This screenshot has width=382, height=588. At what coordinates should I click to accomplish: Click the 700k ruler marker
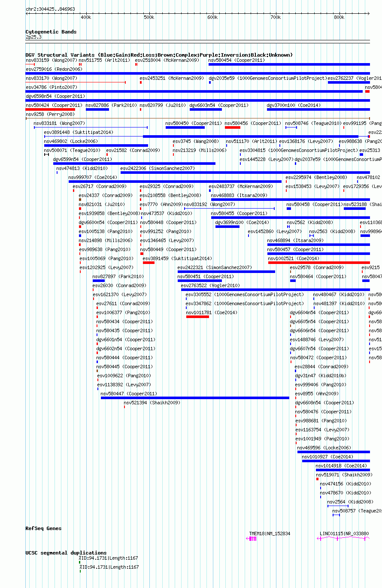pyautogui.click(x=276, y=18)
